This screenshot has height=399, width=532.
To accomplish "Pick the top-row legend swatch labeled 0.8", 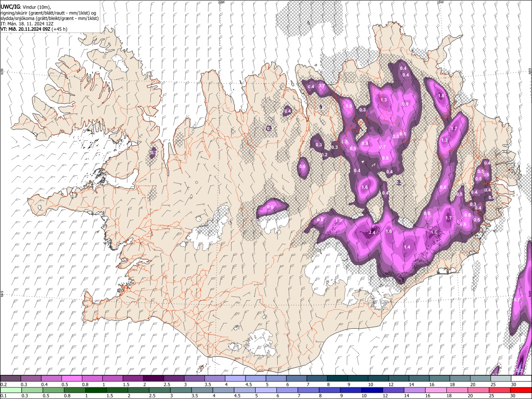I will [92, 378].
